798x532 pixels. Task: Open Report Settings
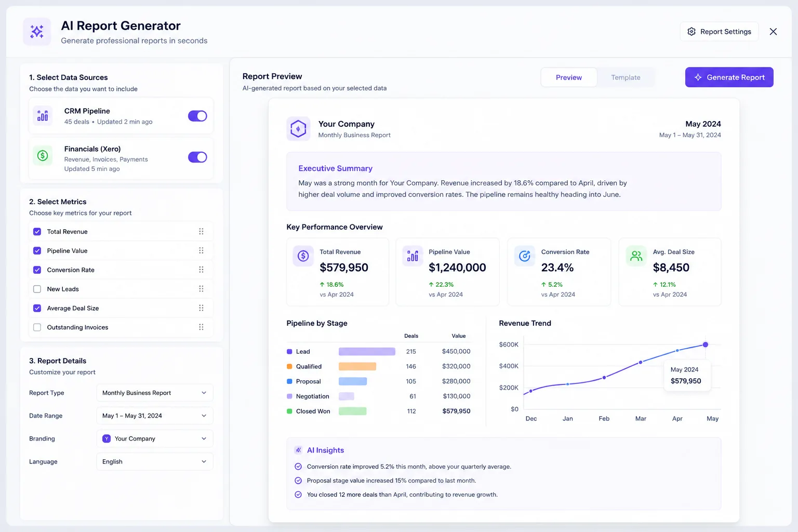point(719,32)
